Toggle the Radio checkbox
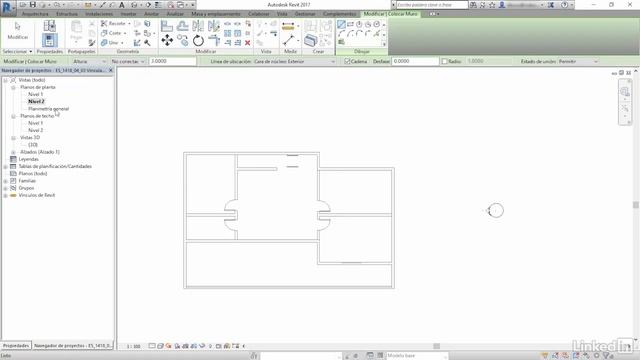This screenshot has height=360, width=640. [444, 61]
